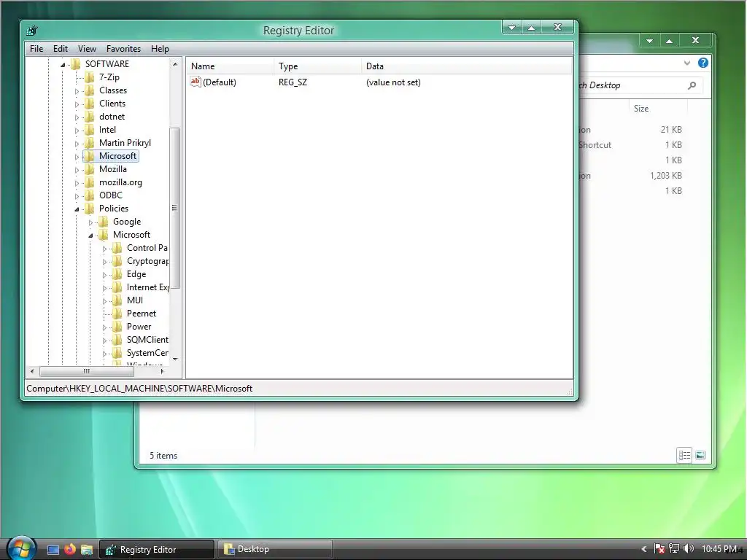Open the Favorites menu
Image resolution: width=747 pixels, height=560 pixels.
(x=123, y=49)
